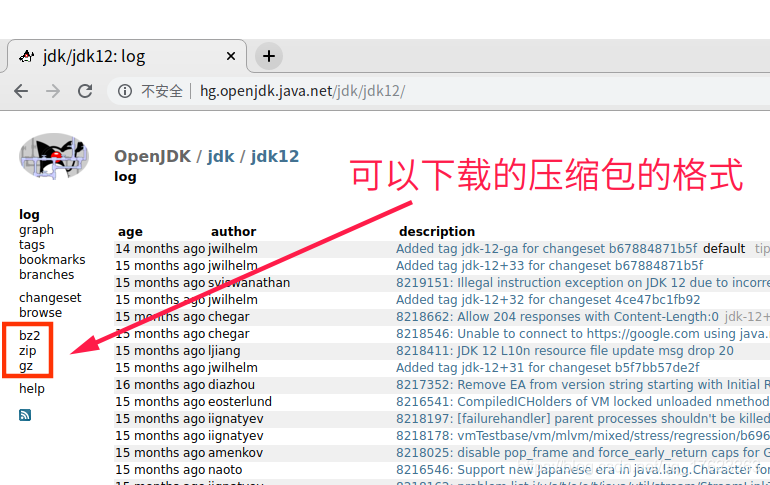The height and width of the screenshot is (485, 770).
Task: Open changeset 8216546 Support new Japanese era
Action: (583, 470)
